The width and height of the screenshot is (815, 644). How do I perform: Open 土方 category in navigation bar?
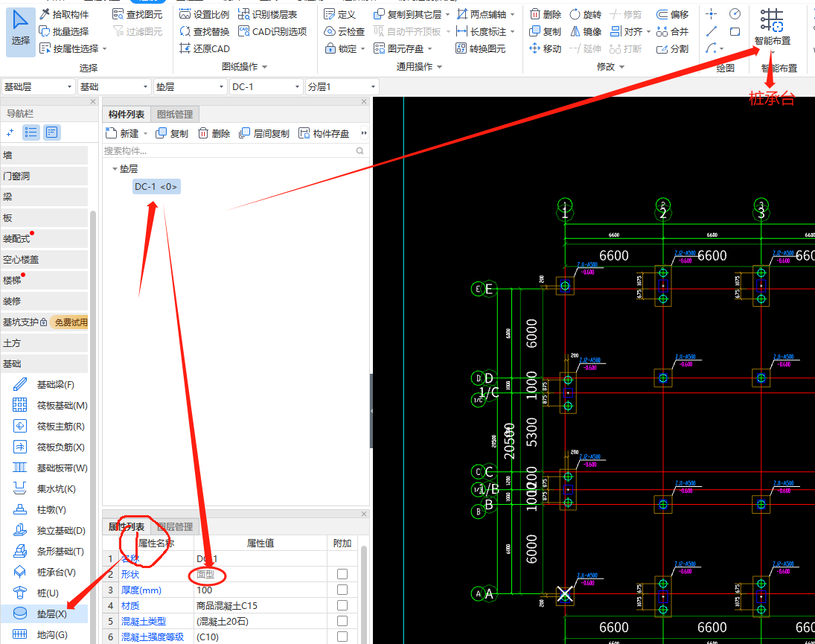(x=44, y=343)
